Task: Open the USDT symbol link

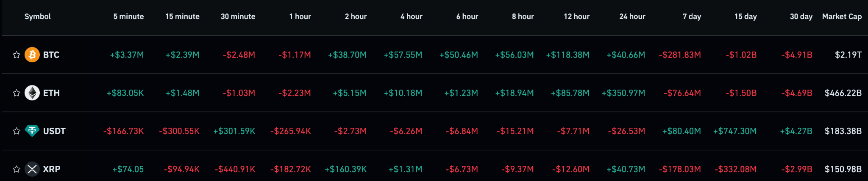Action: click(54, 131)
